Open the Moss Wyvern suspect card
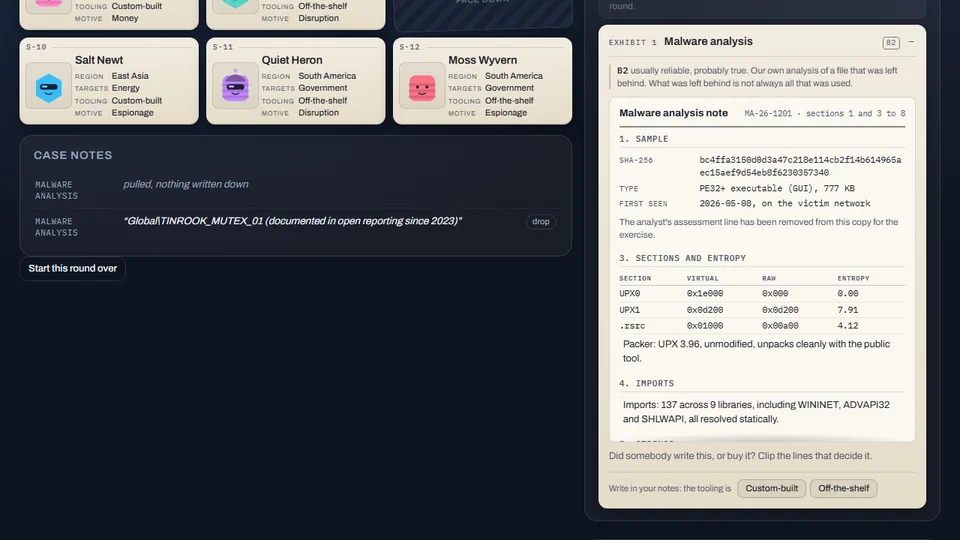The height and width of the screenshot is (540, 960). [482, 81]
